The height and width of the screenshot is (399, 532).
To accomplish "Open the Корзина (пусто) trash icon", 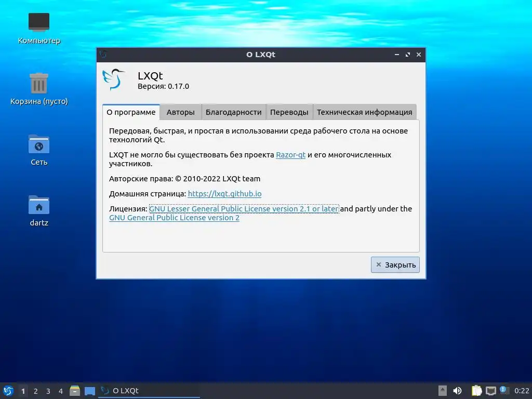I will pos(38,89).
